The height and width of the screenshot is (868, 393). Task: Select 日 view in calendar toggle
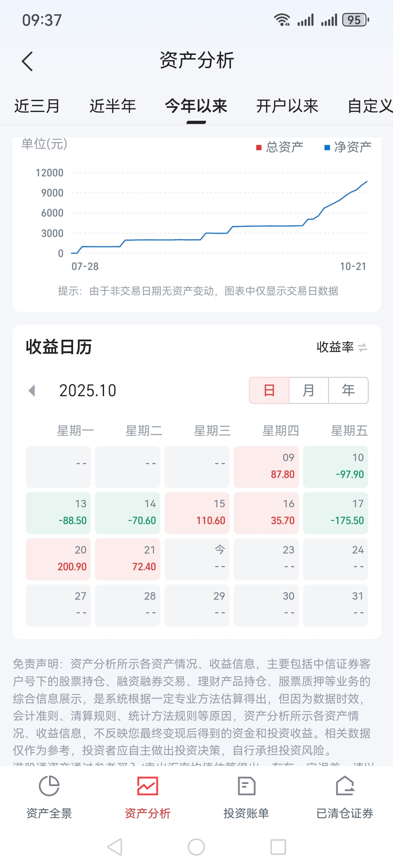tap(269, 390)
